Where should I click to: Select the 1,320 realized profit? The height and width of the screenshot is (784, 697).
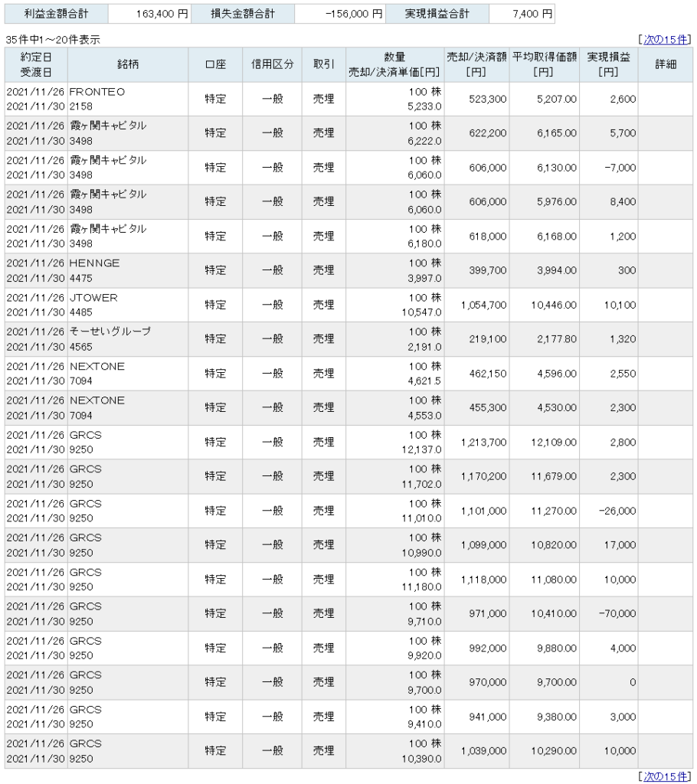click(x=623, y=339)
